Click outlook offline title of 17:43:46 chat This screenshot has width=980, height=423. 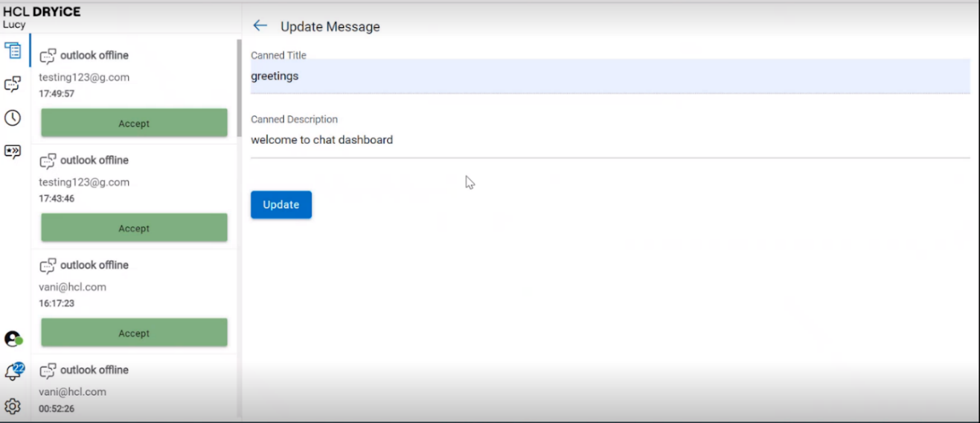(x=95, y=160)
